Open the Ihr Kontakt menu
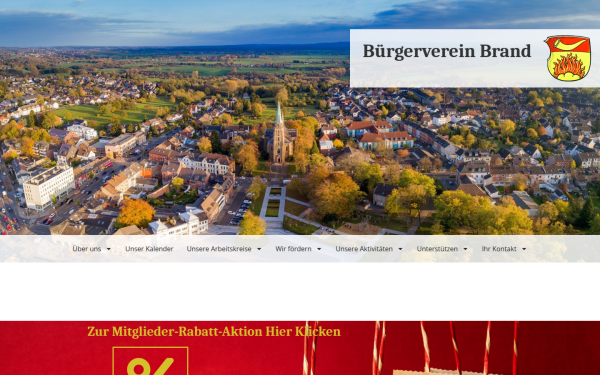This screenshot has width=600, height=375. point(499,249)
